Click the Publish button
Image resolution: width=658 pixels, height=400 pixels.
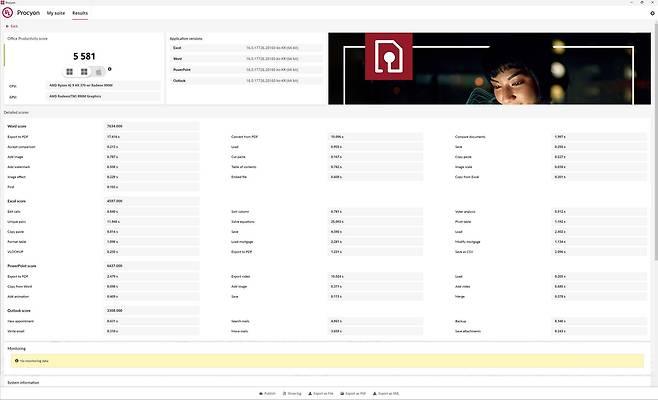coord(269,394)
